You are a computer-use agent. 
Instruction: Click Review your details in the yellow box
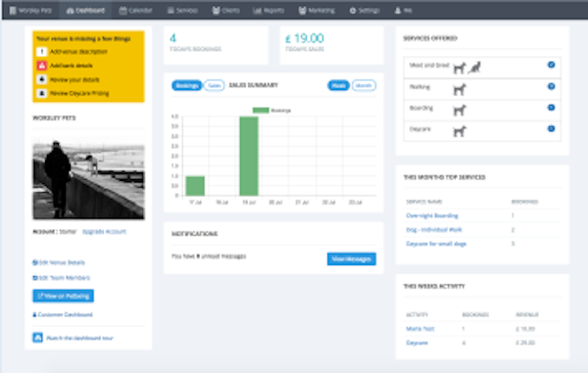click(74, 79)
